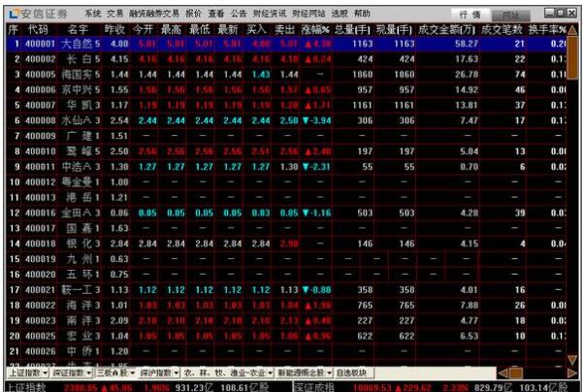Screen dimensions: 583x392
Task: Select stock code 400008
Action: coord(40,120)
